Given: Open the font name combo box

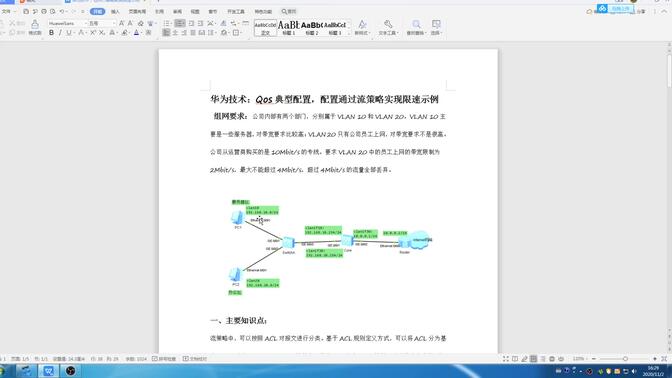Looking at the screenshot, I should pos(67,23).
